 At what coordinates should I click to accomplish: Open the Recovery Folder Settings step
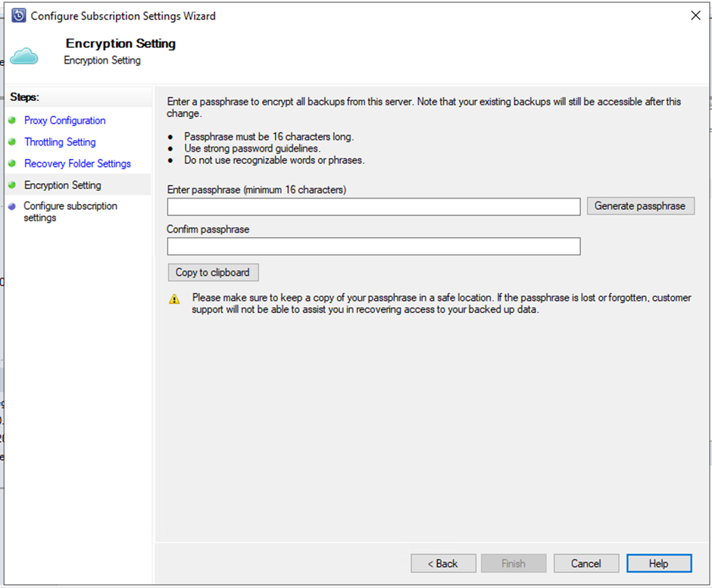click(x=77, y=163)
